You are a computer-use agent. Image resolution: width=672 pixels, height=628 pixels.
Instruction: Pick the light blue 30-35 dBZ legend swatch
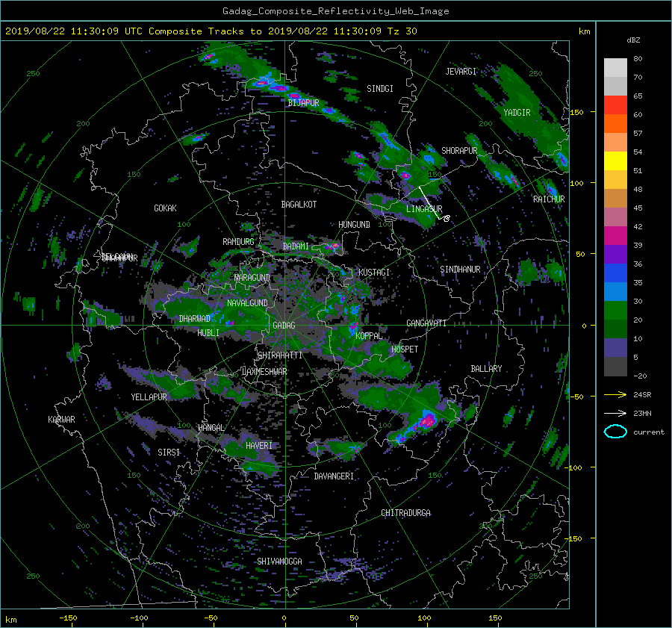tap(615, 292)
